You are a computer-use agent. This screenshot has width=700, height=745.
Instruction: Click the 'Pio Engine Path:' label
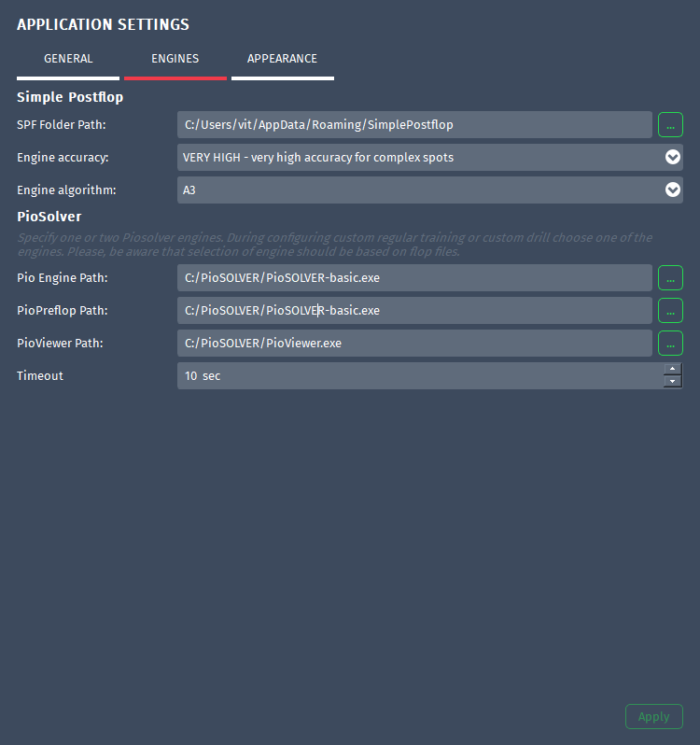(63, 278)
